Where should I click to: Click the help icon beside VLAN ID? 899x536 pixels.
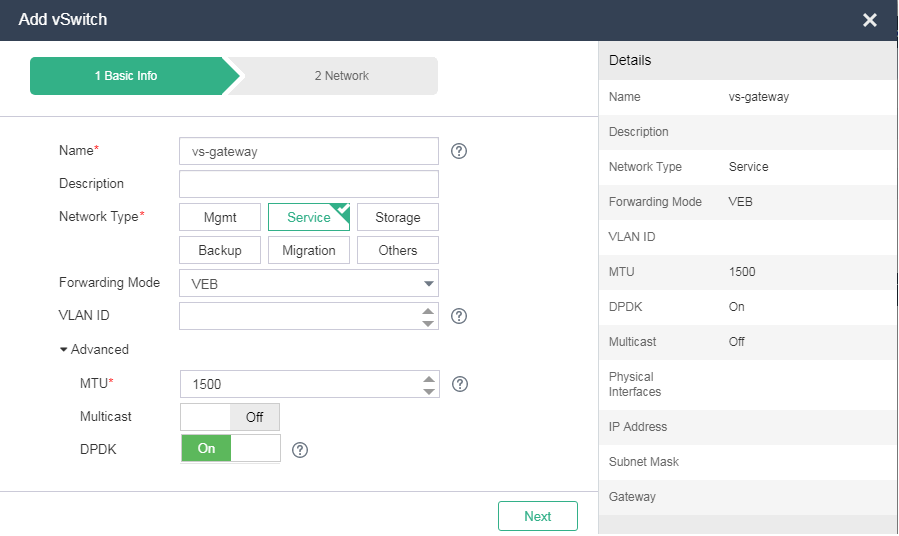[459, 316]
